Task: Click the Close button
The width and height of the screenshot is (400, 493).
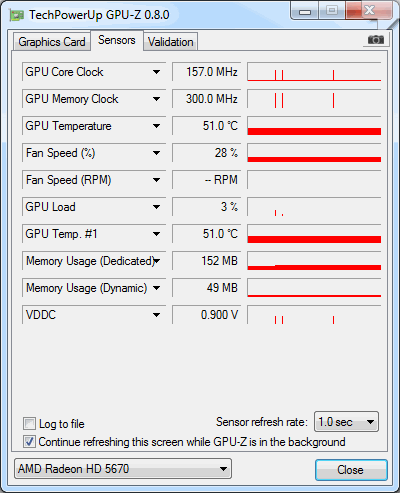Action: click(x=351, y=470)
